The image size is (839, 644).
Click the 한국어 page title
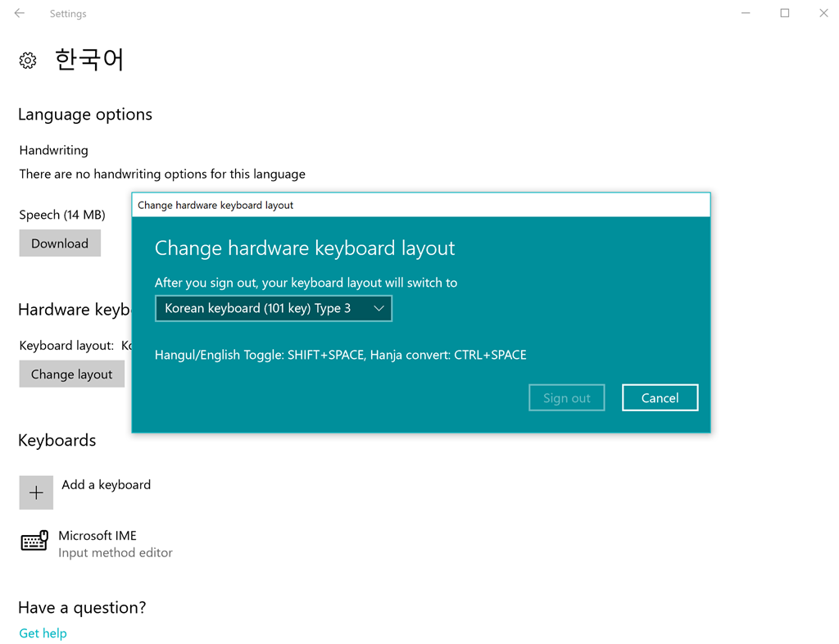[x=89, y=59]
